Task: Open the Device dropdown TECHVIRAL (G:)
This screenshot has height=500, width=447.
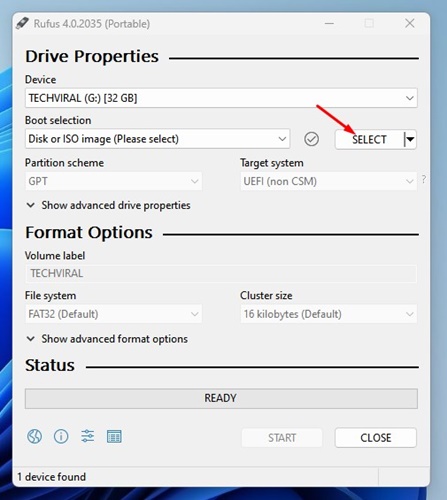Action: 221,98
